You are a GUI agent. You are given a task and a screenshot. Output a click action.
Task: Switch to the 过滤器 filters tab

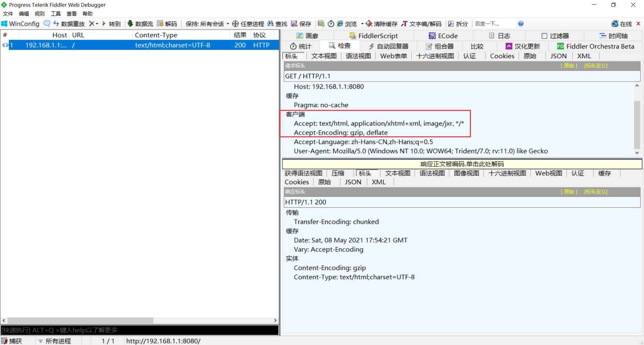coord(555,36)
